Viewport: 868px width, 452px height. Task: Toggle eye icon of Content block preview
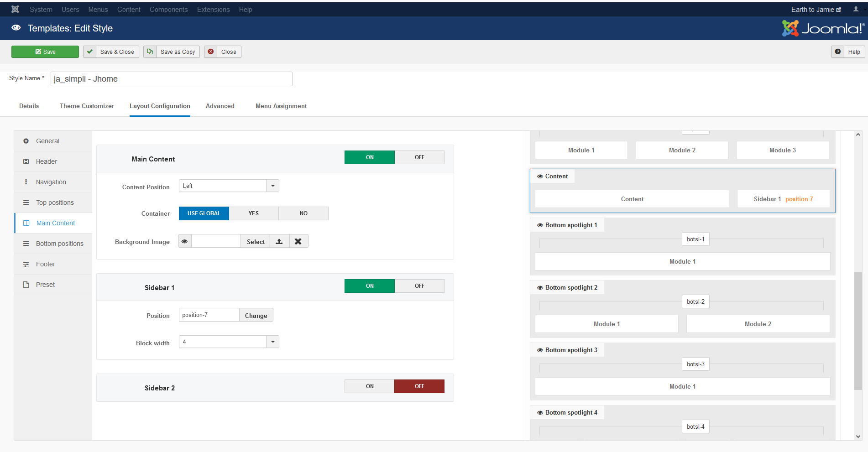click(540, 177)
